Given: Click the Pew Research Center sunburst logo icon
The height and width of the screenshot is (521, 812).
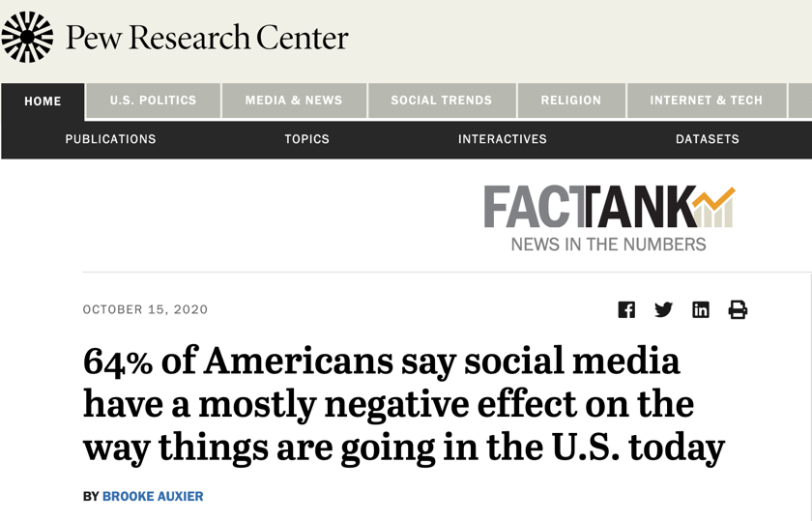Looking at the screenshot, I should click(27, 38).
